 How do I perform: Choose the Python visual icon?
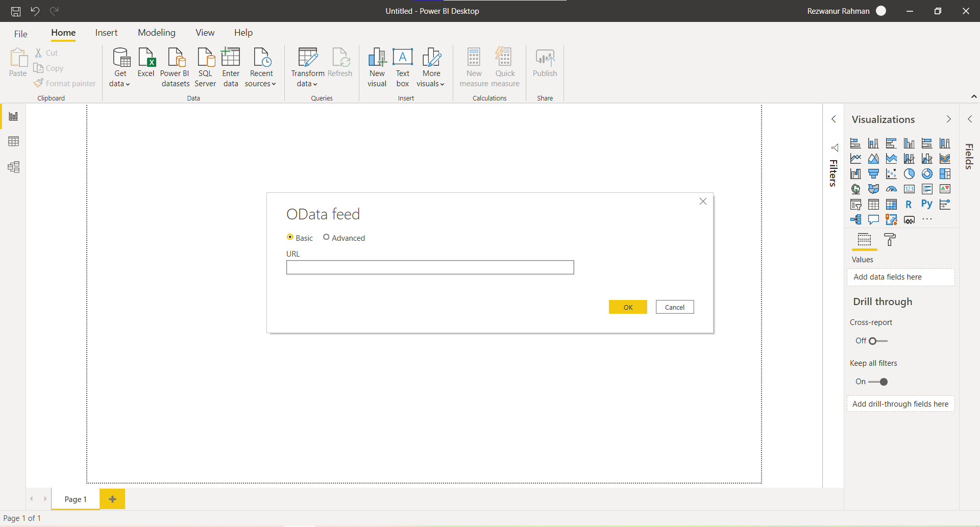click(927, 204)
